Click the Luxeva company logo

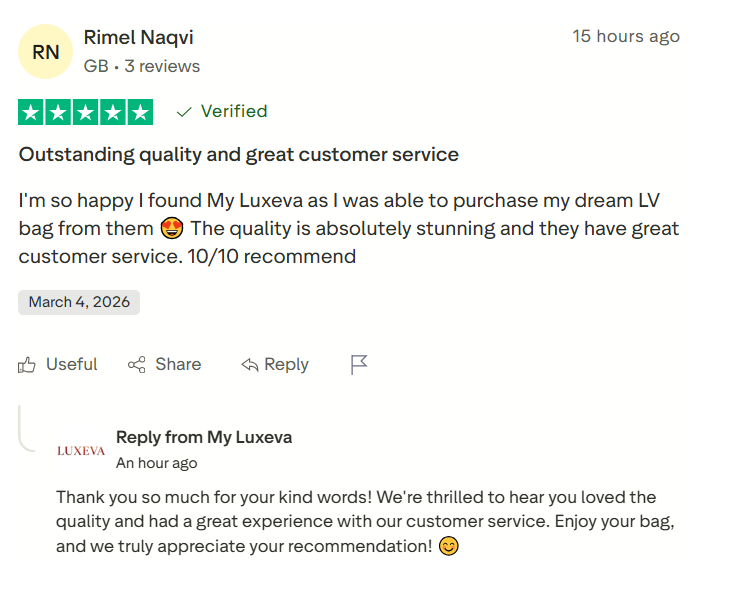[x=81, y=450]
